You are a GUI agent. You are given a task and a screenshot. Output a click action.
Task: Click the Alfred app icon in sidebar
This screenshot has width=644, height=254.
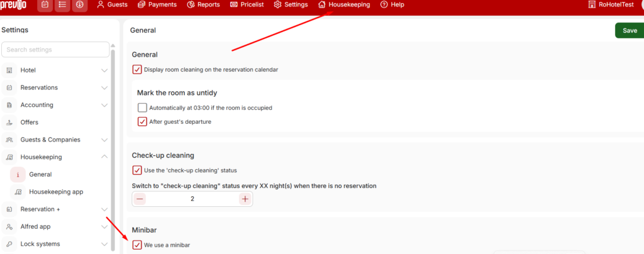pos(9,226)
